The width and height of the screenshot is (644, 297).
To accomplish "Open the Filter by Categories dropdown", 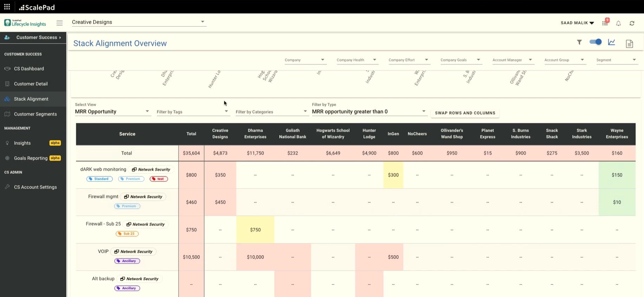I will pos(272,112).
